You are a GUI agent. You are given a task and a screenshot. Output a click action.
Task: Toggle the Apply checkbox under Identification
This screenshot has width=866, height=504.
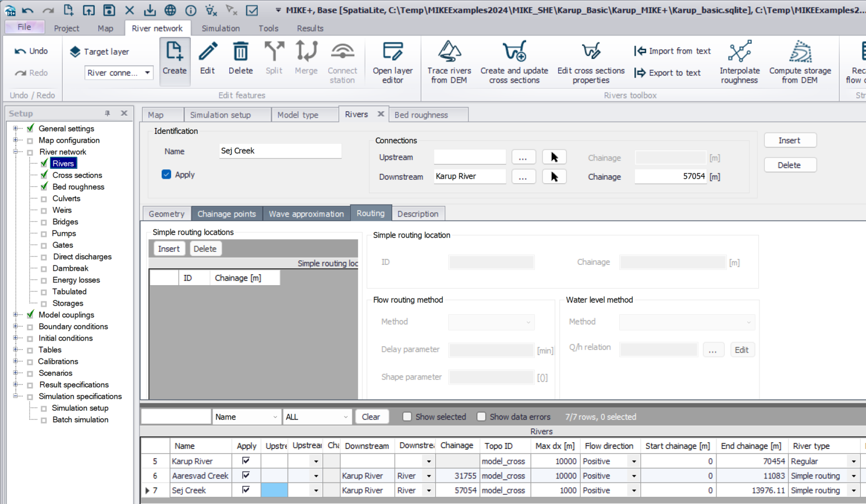[x=166, y=174]
